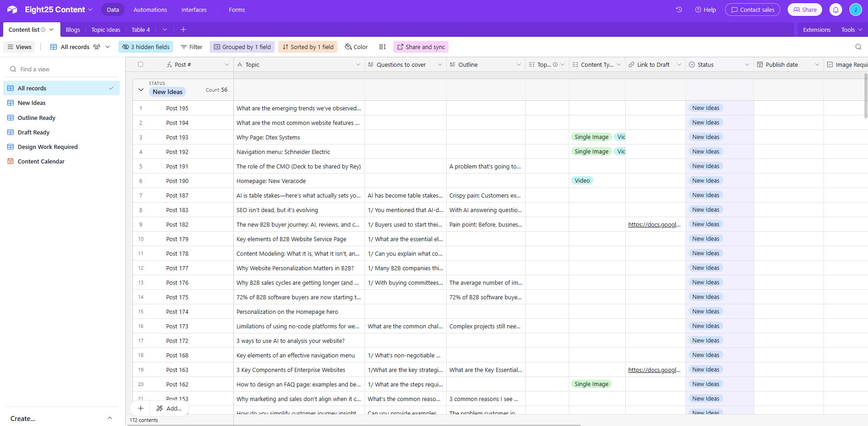Collapse the New Ideas group

(x=141, y=90)
